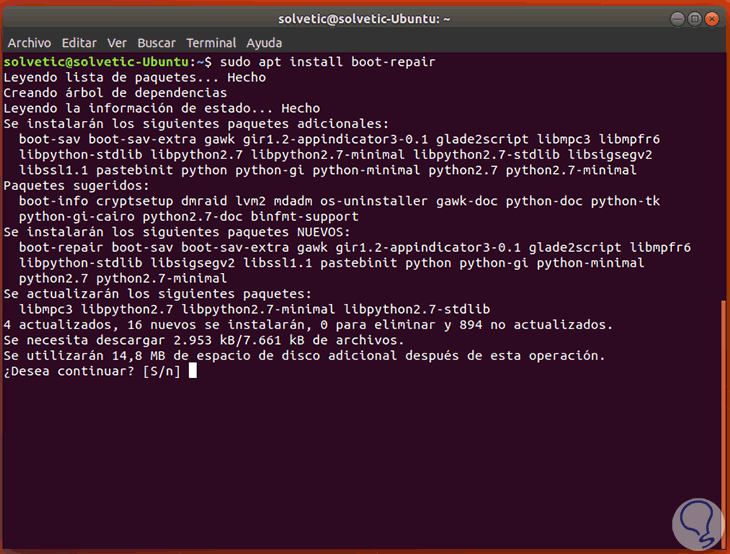Click the green prompt 'solvetic@solvetic-Ubuntu'
This screenshot has width=730, height=554.
coord(96,62)
